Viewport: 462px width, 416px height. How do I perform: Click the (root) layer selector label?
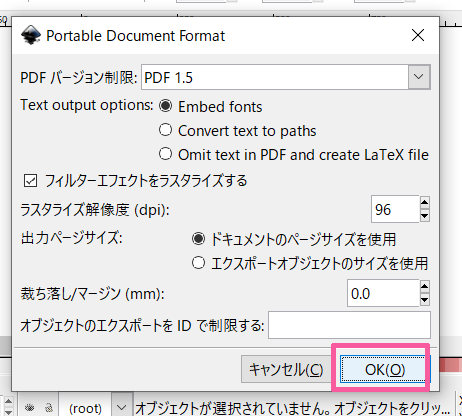tap(85, 408)
